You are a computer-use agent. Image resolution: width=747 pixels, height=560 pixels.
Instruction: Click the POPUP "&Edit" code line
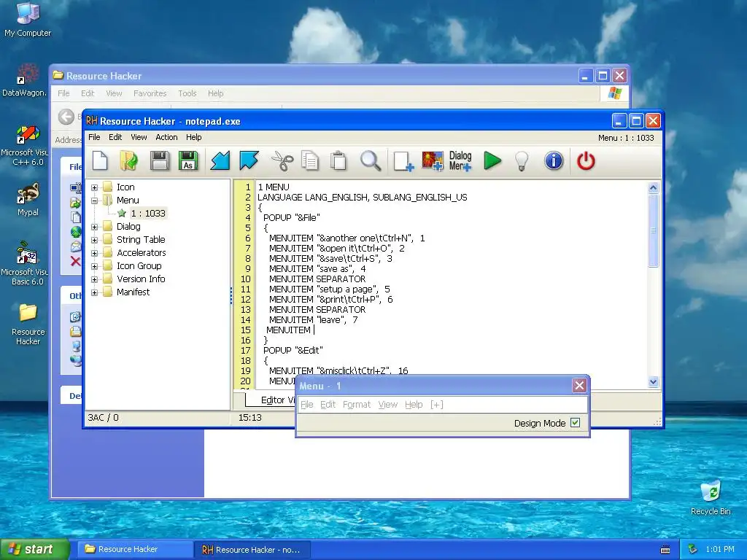[293, 350]
